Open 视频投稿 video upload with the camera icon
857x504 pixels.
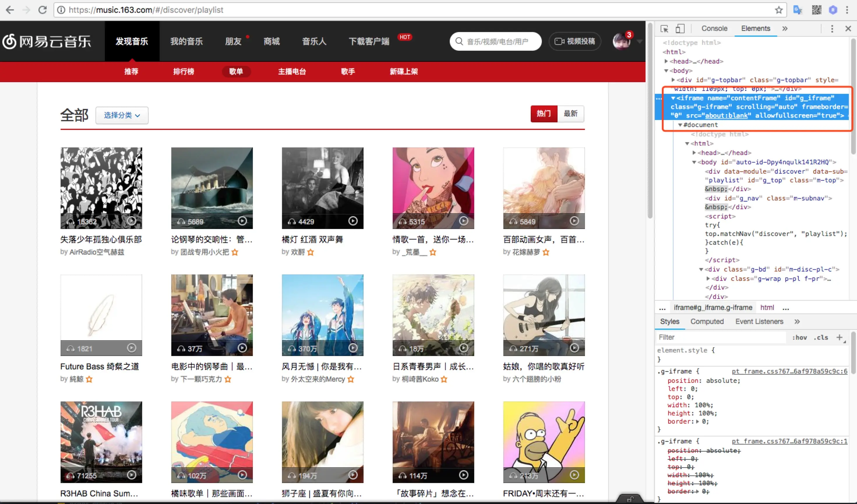(574, 41)
